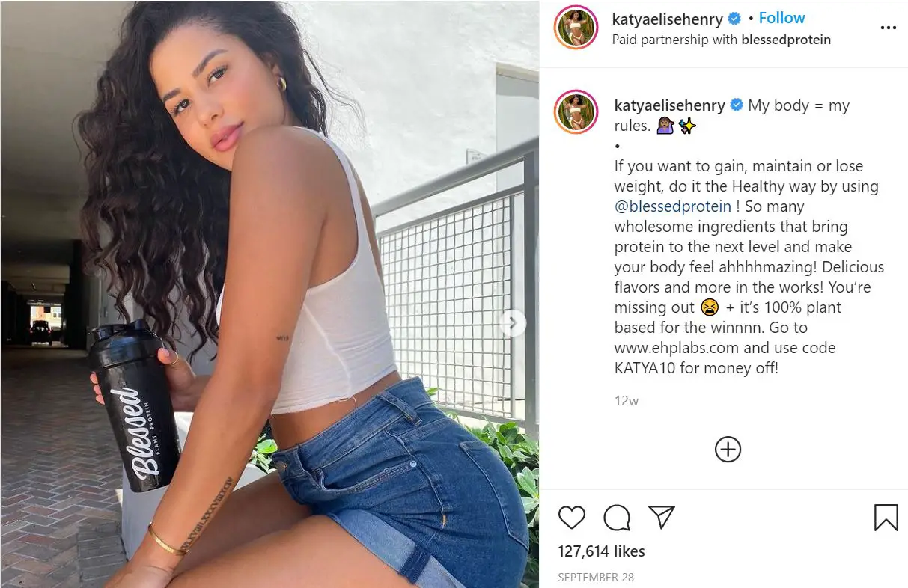Click the SEPTEMBER 28 post date
Image resolution: width=908 pixels, height=588 pixels.
(596, 578)
